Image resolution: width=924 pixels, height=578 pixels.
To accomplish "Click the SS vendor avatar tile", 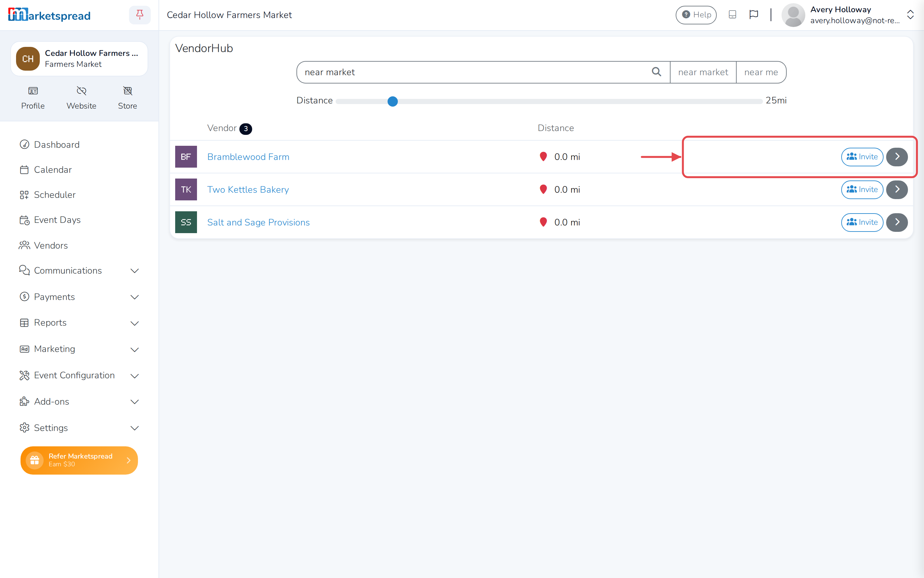I will point(186,223).
